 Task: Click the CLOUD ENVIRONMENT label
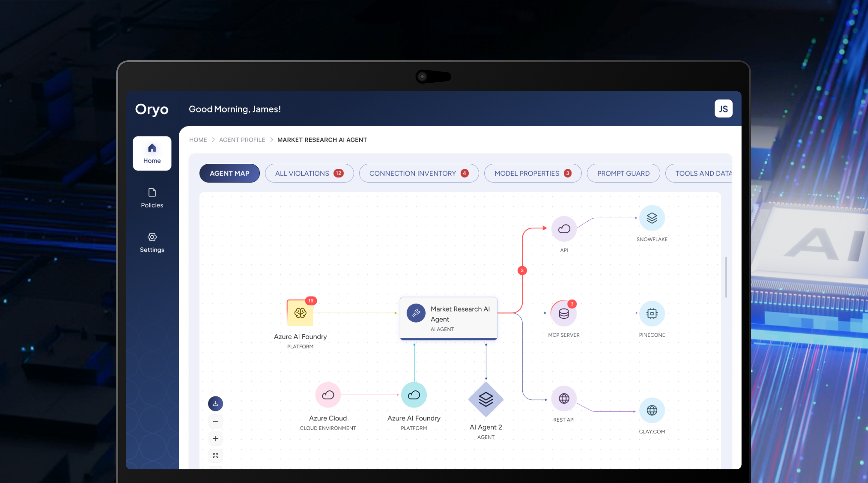pyautogui.click(x=328, y=428)
